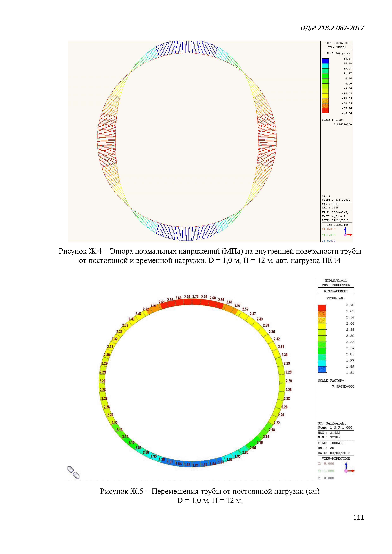Click legend value "-30.65"
392x554 pixels.
tap(347, 103)
